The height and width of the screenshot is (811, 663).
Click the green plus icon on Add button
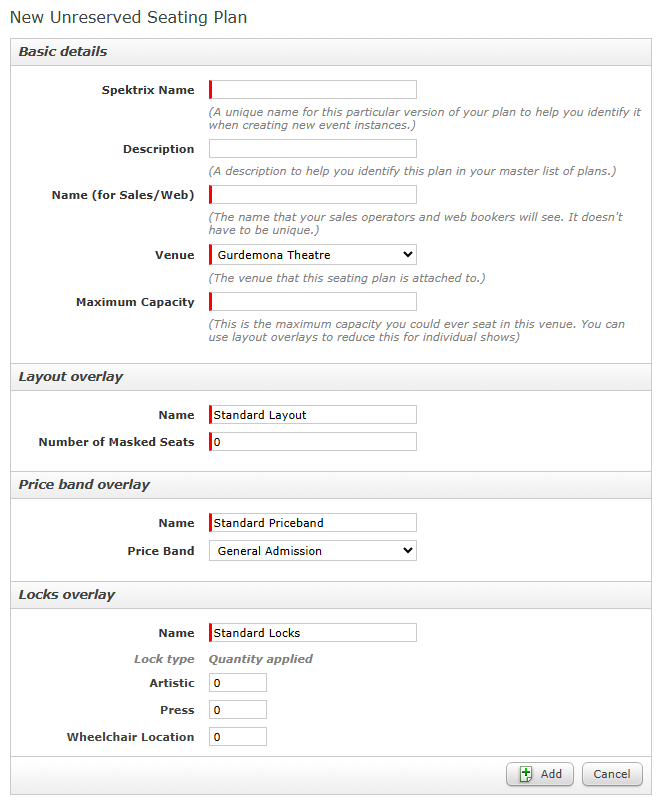click(525, 774)
